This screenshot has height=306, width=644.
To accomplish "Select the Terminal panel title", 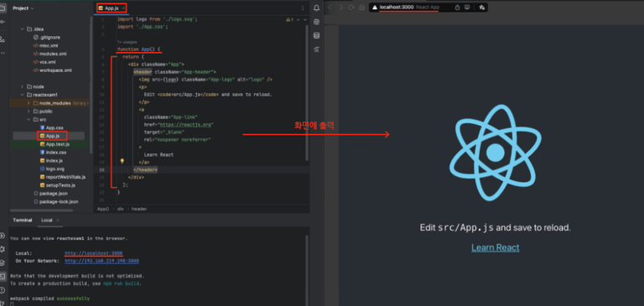I will (x=22, y=220).
